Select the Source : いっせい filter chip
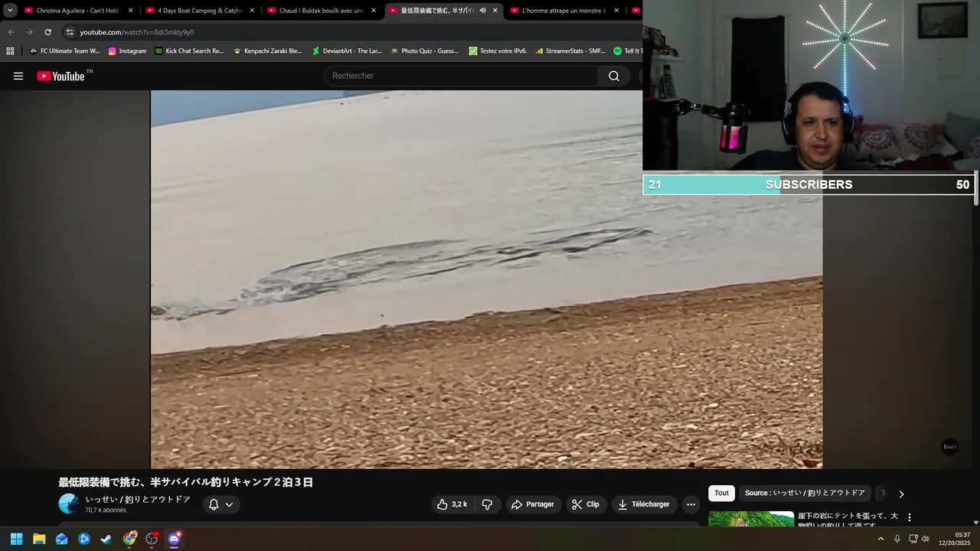 click(805, 494)
